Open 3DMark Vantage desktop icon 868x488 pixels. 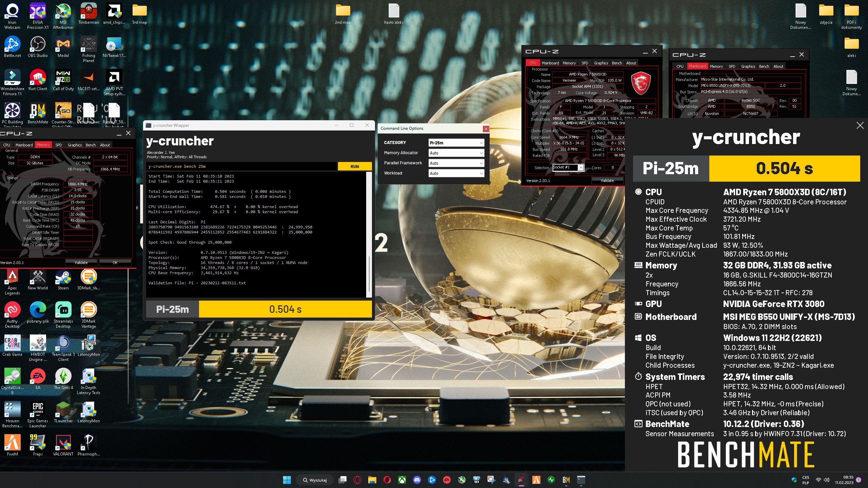(x=88, y=315)
